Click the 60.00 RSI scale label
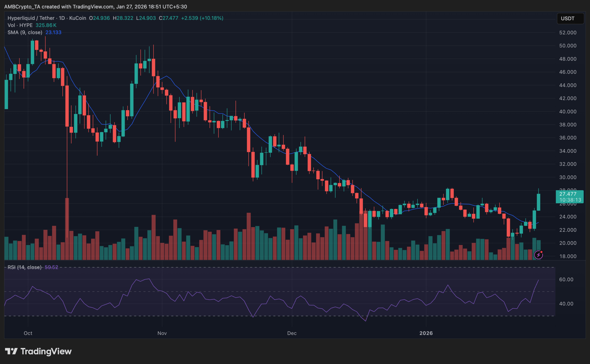The width and height of the screenshot is (590, 364). (566, 279)
